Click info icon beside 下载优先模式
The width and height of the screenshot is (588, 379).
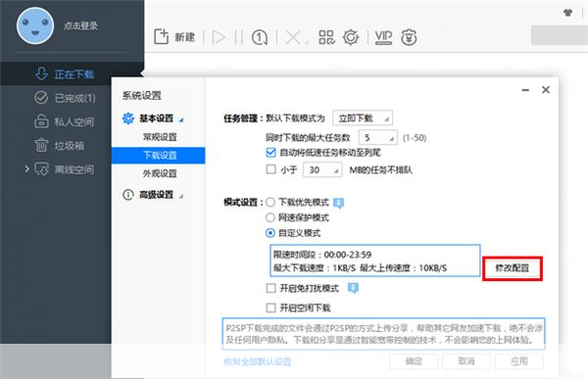338,203
